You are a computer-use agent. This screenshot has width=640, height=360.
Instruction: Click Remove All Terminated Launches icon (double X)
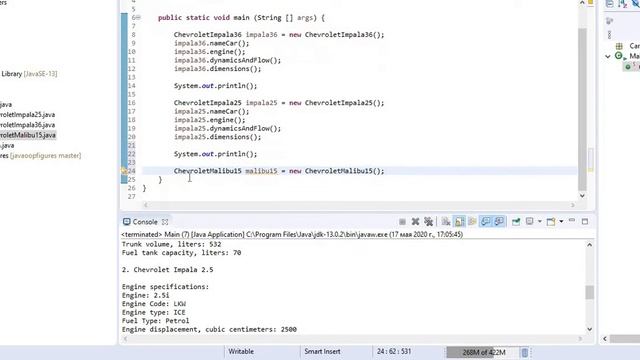[x=428, y=222]
